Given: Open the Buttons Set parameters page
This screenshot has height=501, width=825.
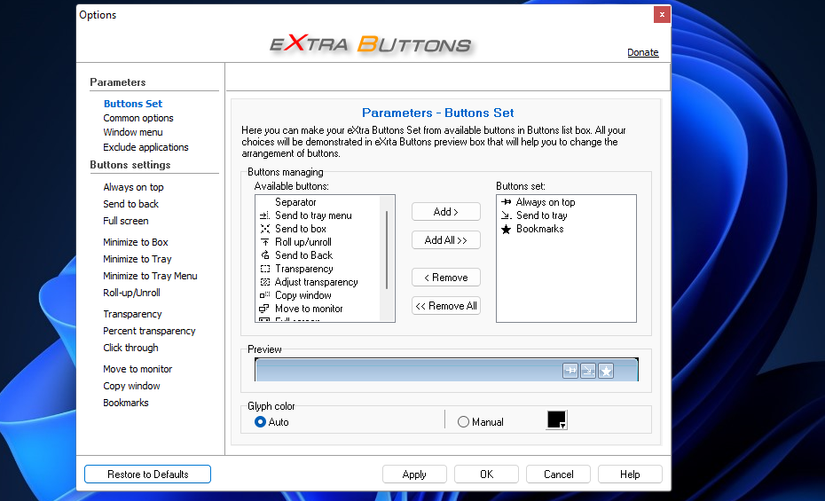Looking at the screenshot, I should coord(133,104).
